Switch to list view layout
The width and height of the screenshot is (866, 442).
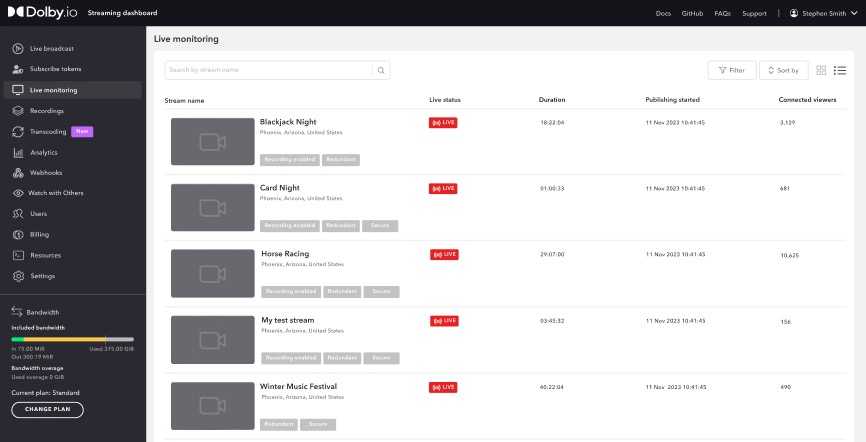click(840, 70)
